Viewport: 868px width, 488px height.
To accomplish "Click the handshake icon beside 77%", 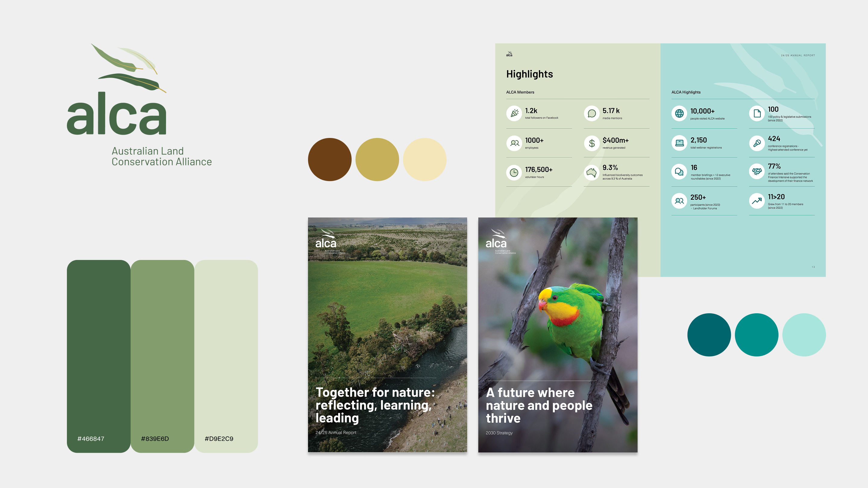I will (757, 171).
